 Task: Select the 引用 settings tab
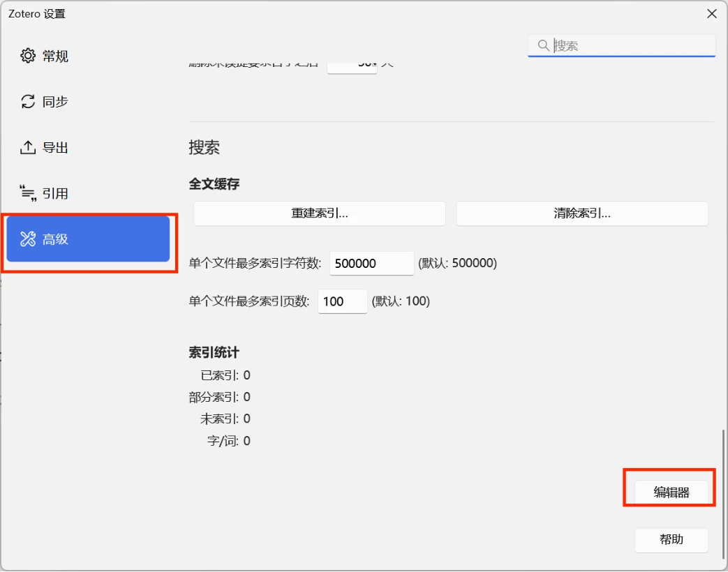[x=88, y=193]
